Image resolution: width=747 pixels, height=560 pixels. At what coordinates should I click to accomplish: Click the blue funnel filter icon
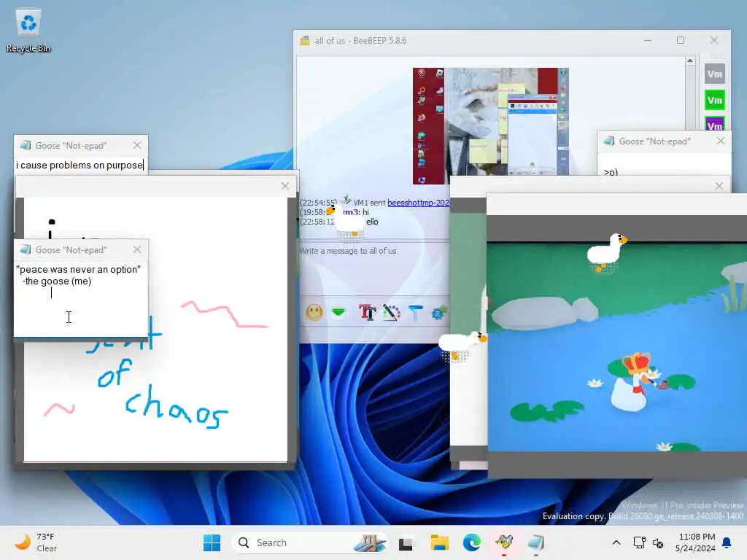pos(415,312)
